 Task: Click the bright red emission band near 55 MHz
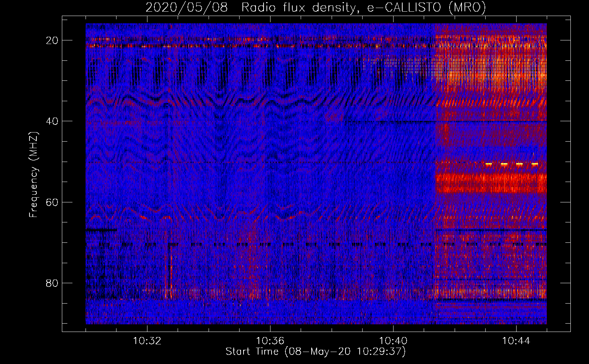click(x=491, y=183)
